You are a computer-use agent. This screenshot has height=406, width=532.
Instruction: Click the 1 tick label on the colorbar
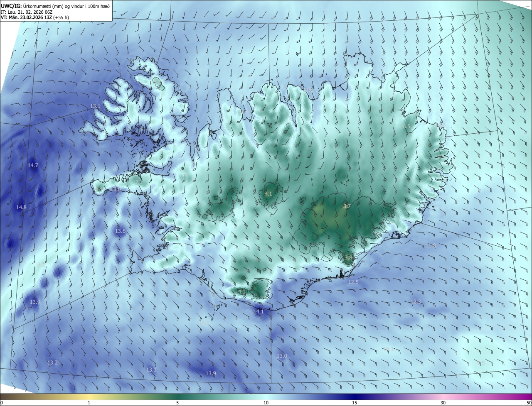(x=89, y=403)
